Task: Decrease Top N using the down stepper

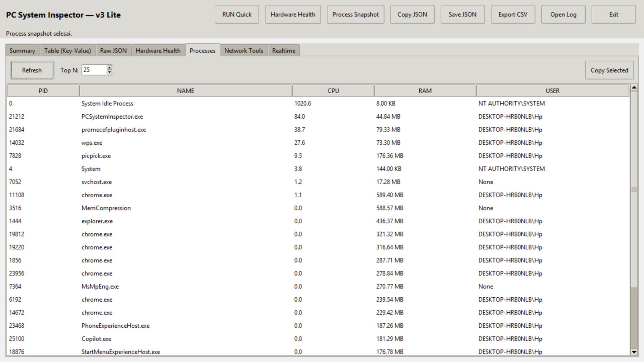Action: (109, 72)
